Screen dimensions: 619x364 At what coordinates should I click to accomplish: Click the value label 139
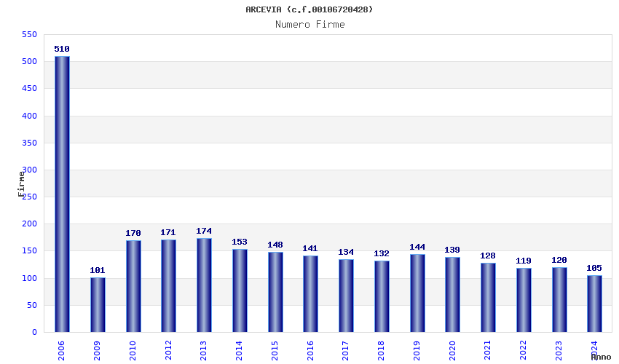pos(452,250)
